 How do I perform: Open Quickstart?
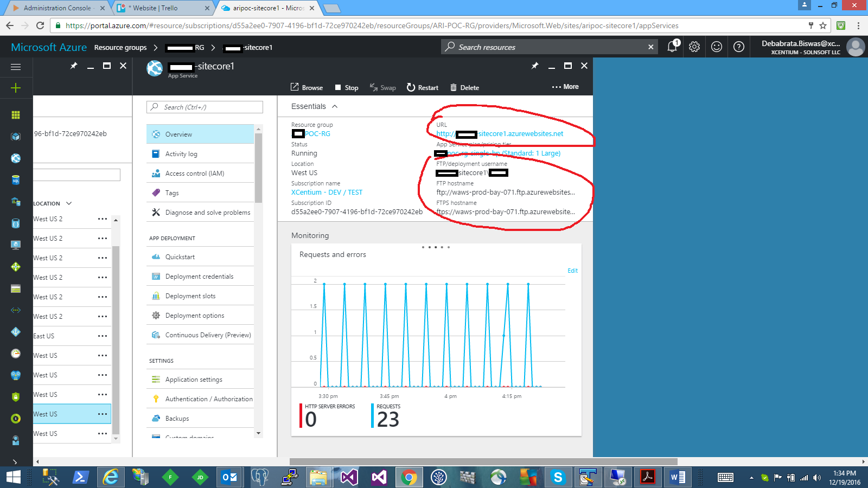[x=200, y=256]
